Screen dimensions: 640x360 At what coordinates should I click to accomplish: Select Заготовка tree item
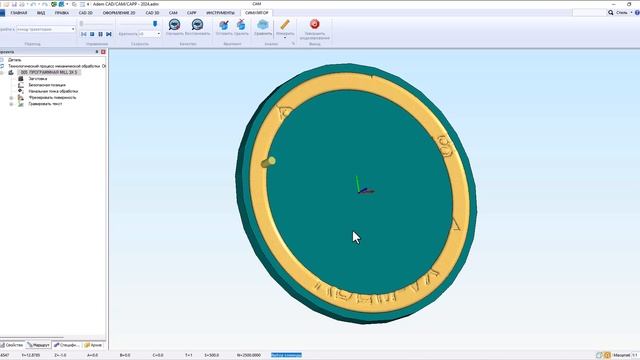[x=38, y=79]
